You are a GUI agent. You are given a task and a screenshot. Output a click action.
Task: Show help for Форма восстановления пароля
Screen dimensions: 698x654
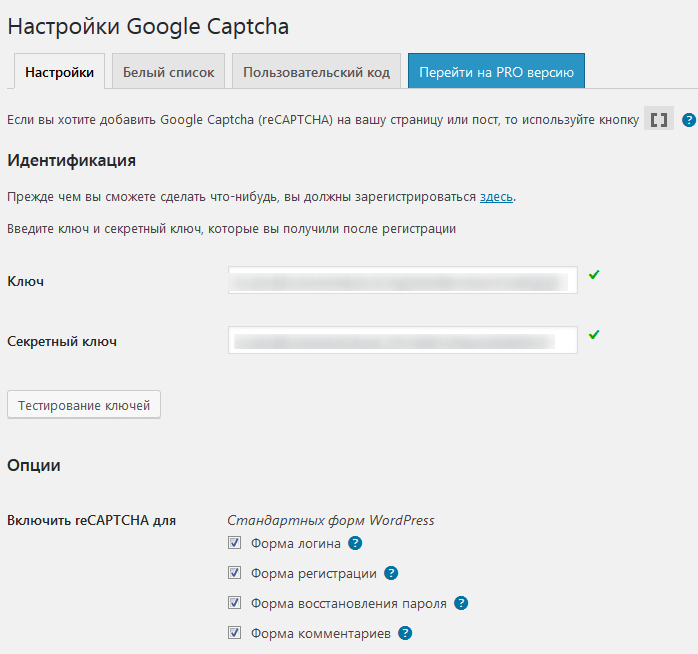pos(461,603)
